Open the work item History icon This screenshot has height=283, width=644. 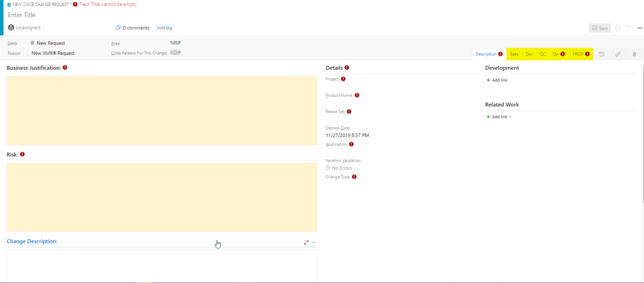[602, 54]
